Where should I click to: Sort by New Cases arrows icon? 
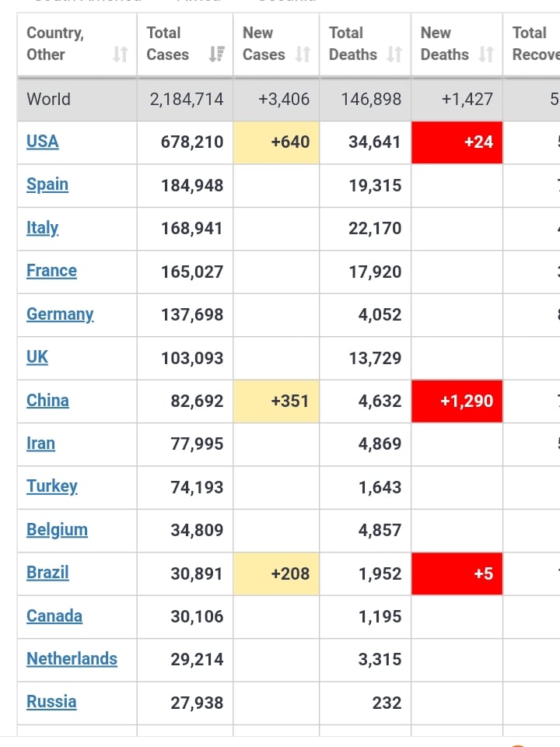click(x=303, y=54)
